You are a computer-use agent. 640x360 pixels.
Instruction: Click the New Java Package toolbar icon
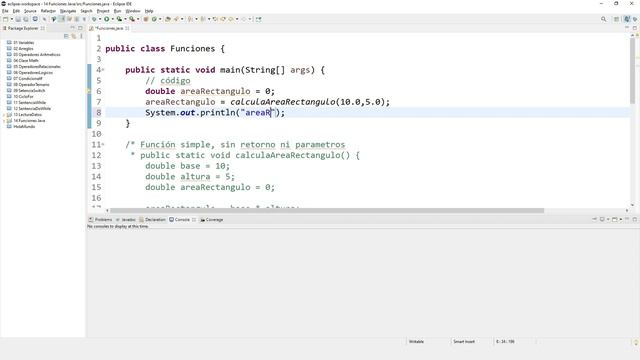click(x=146, y=19)
